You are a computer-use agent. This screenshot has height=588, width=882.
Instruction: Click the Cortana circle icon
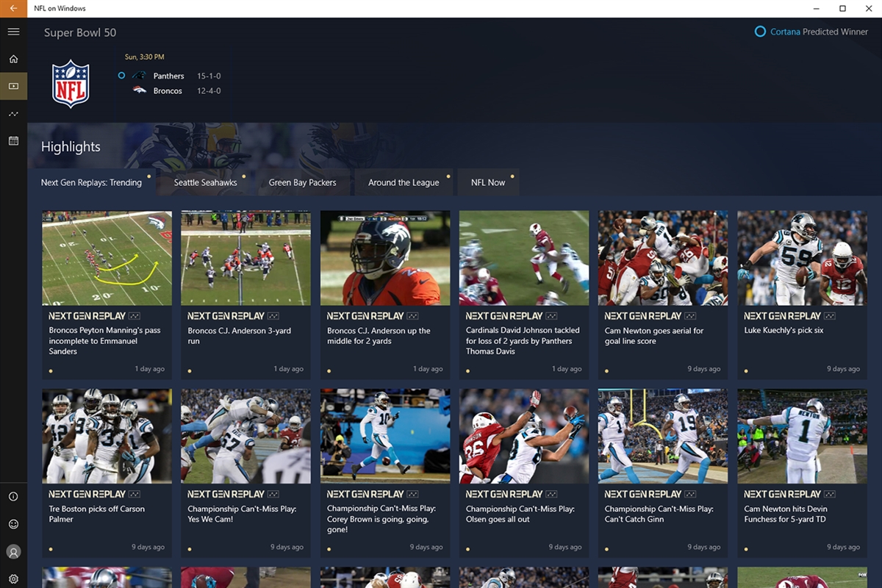[x=761, y=32]
